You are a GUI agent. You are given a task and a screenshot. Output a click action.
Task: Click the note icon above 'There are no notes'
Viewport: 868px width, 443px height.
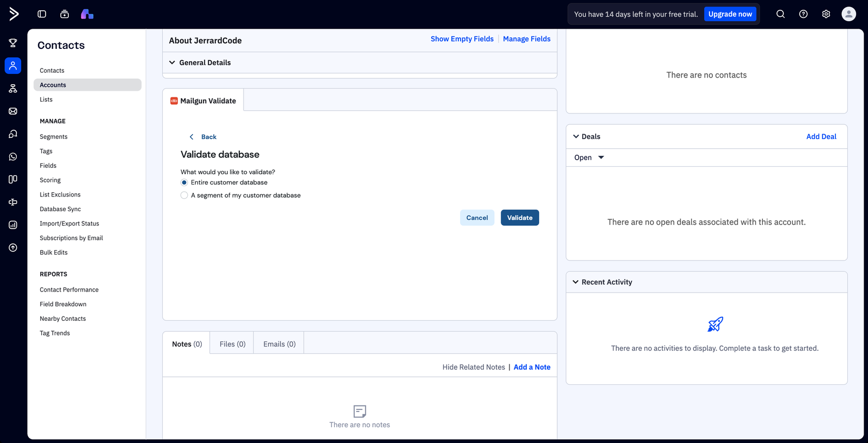point(360,412)
